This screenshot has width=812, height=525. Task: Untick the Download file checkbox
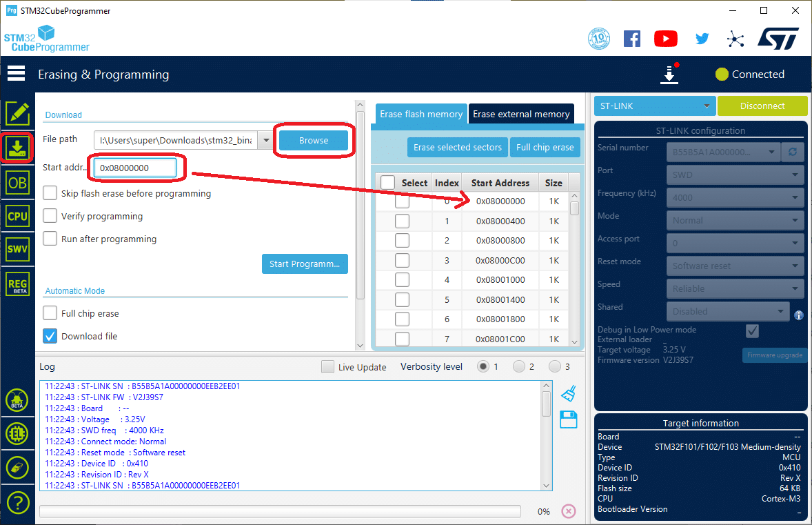[x=50, y=336]
